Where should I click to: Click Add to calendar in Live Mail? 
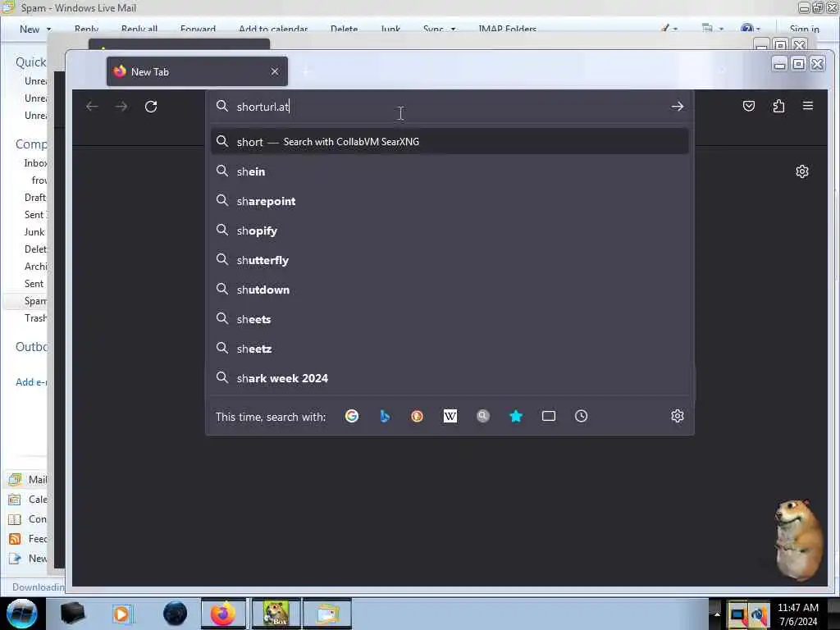[273, 29]
